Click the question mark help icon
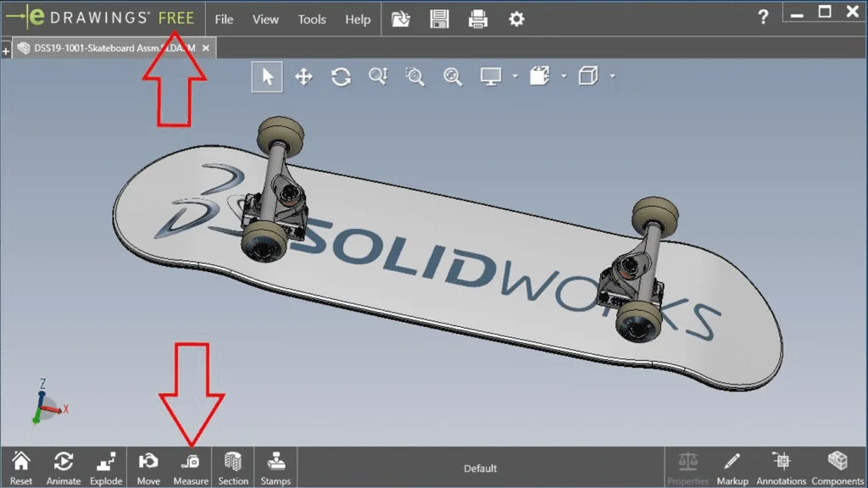Screen dimensions: 868x488 [763, 17]
